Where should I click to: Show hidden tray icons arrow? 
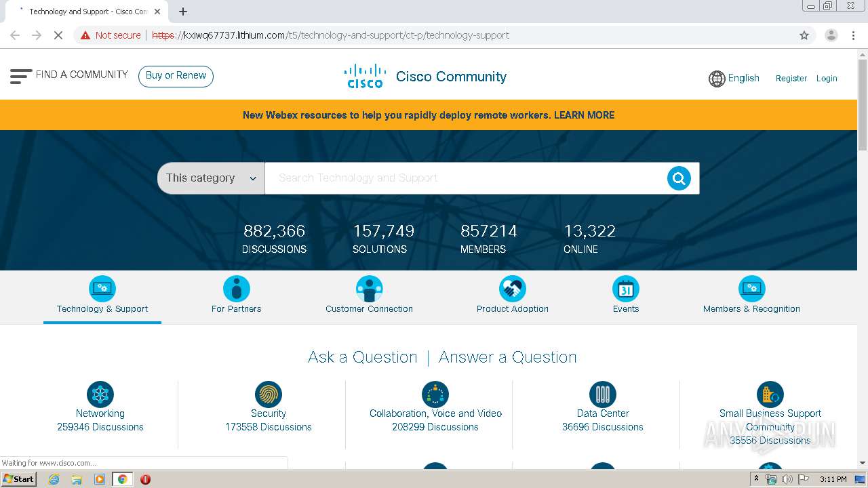click(756, 479)
